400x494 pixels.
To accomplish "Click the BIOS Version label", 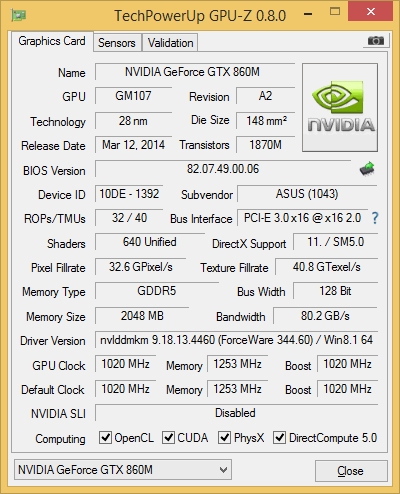I will pos(54,171).
